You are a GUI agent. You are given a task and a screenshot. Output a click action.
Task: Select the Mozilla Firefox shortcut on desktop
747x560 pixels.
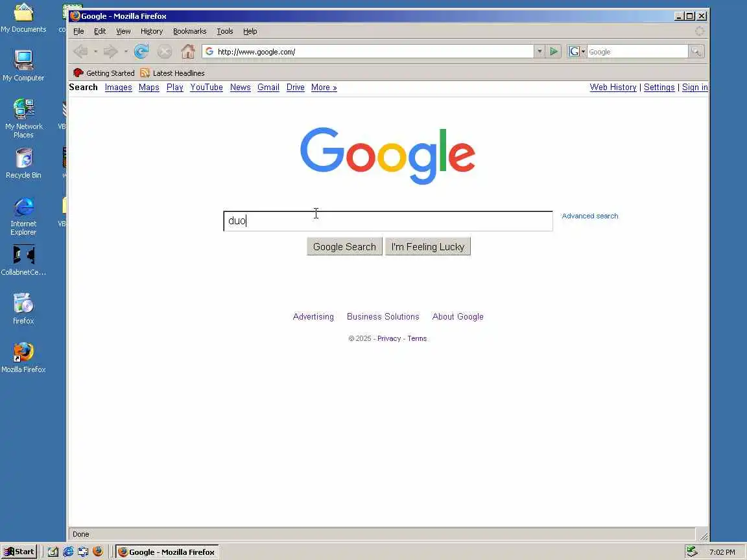point(23,358)
